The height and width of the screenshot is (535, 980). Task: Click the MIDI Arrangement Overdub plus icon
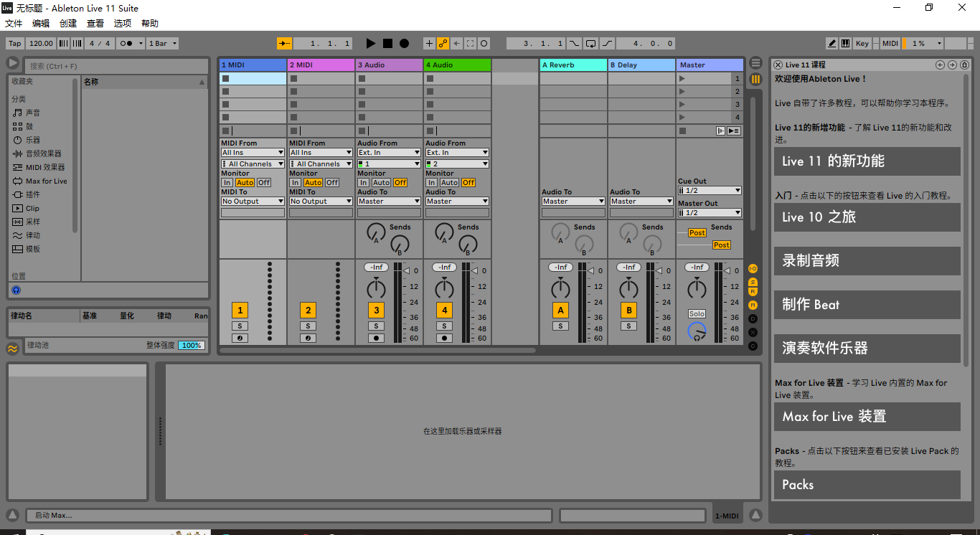(429, 44)
